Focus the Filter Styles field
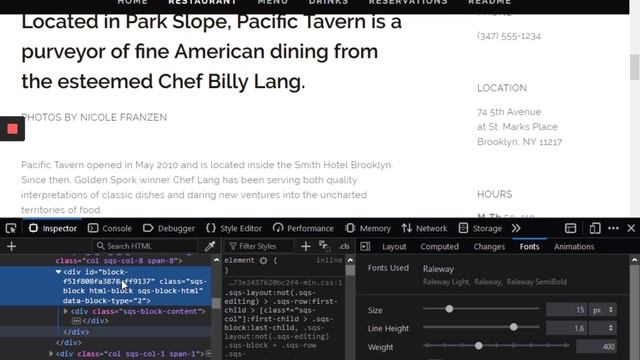640x360 pixels. (x=258, y=246)
